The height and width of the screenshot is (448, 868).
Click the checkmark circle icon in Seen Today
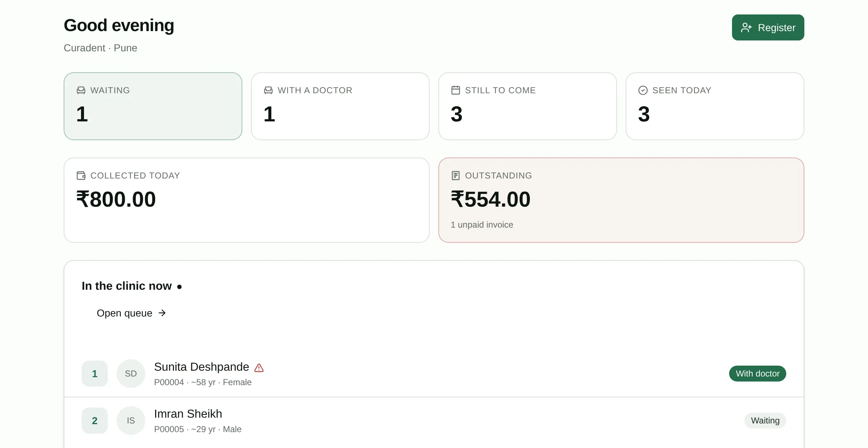(643, 90)
